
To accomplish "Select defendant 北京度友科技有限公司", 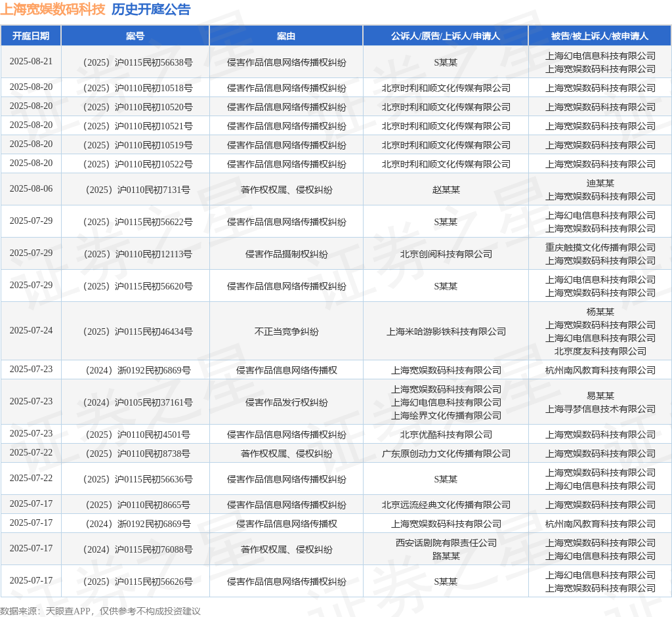I will 600,352.
